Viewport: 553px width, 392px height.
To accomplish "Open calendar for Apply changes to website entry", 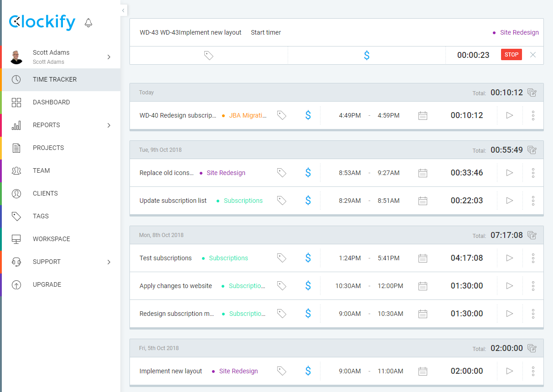I will pos(423,286).
